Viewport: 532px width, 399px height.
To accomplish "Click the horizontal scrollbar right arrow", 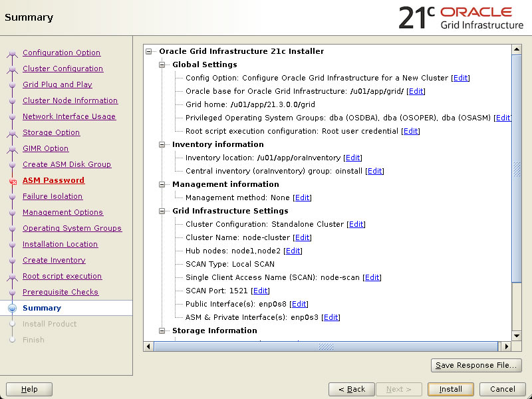I will click(x=507, y=346).
